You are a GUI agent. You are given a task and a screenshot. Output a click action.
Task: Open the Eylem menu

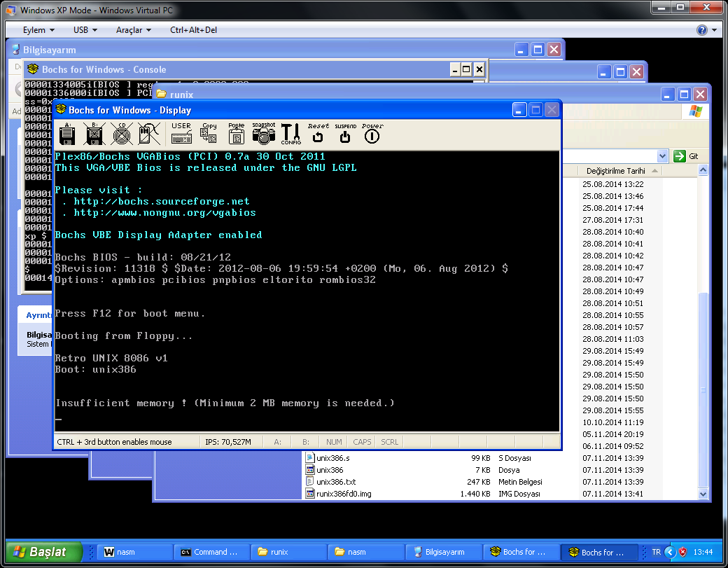(38, 29)
